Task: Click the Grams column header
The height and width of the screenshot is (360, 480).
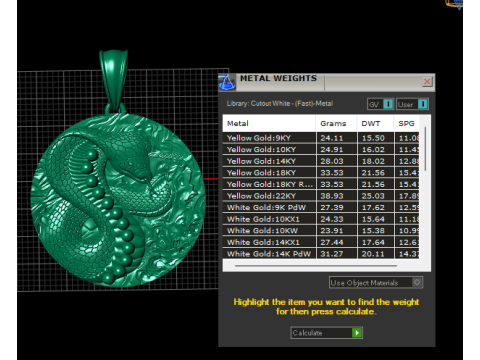Action: pyautogui.click(x=336, y=124)
